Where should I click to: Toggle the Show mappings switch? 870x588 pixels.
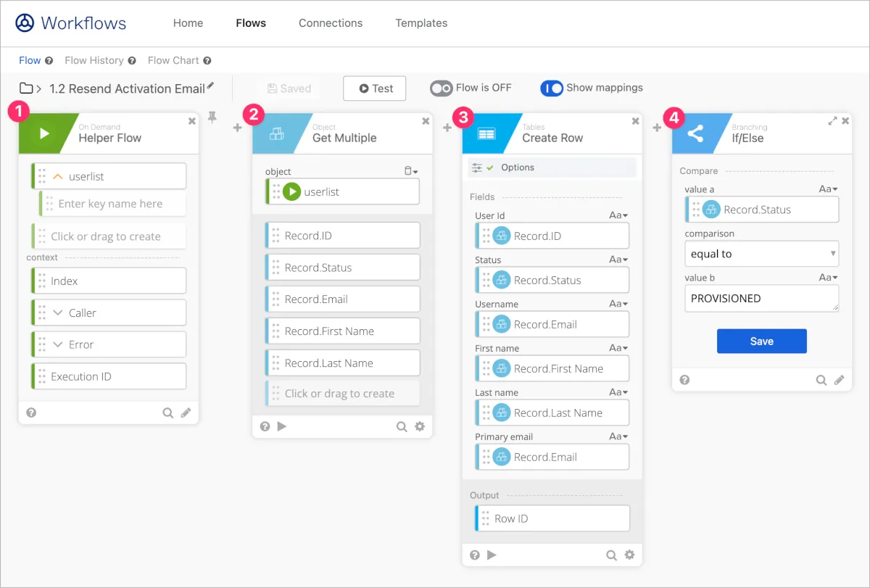click(x=552, y=88)
